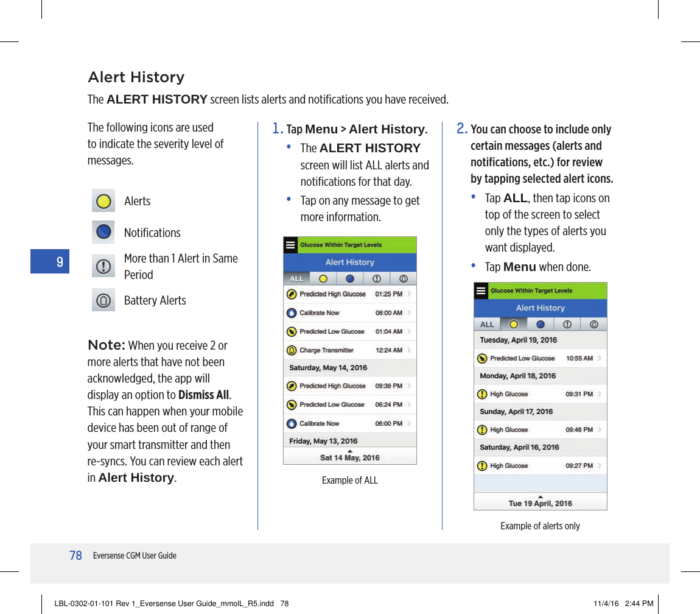This screenshot has height=614, width=700.
Task: Click blue Notifications legend icon
Action: pos(103,232)
